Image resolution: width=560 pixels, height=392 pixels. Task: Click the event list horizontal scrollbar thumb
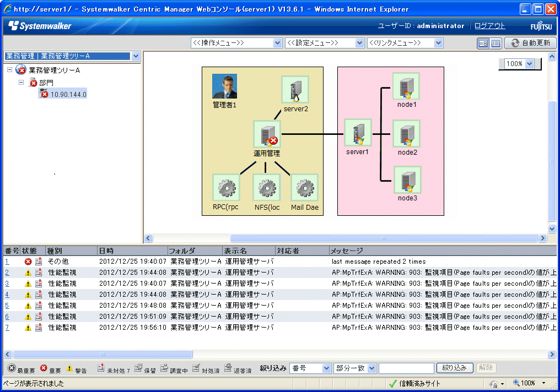click(x=103, y=354)
